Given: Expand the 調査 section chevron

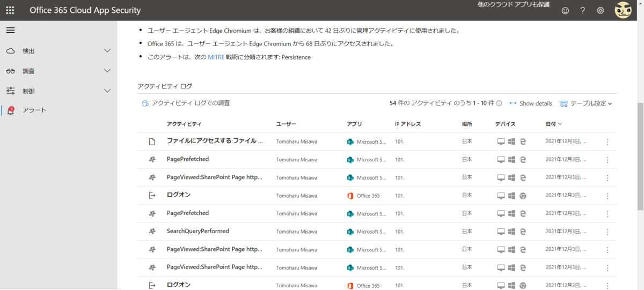Looking at the screenshot, I should [x=107, y=71].
